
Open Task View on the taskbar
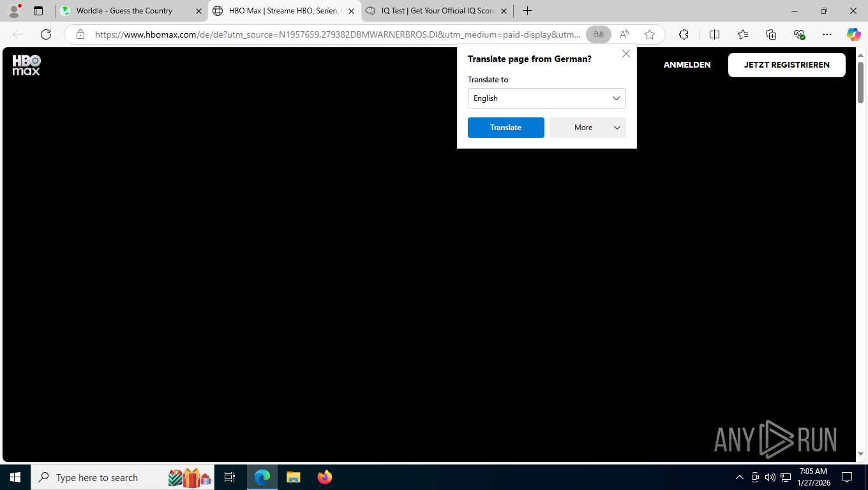(x=230, y=477)
